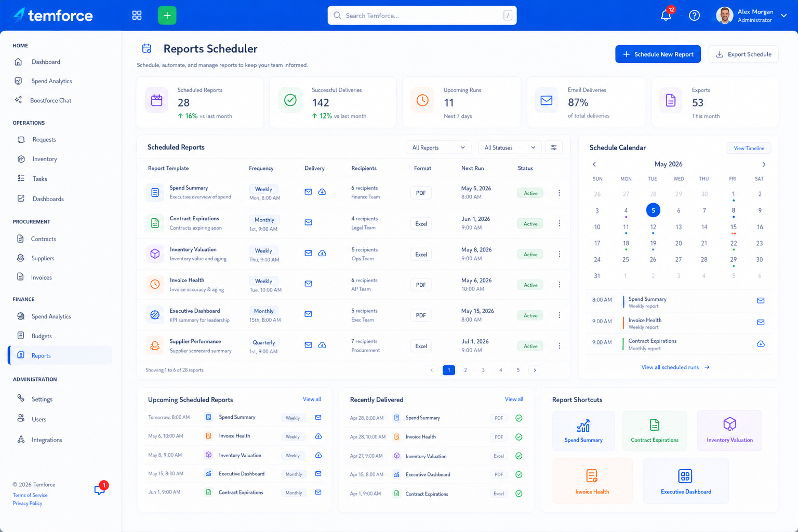Open Invoice Health report shortcut
The width and height of the screenshot is (798, 532).
592,481
